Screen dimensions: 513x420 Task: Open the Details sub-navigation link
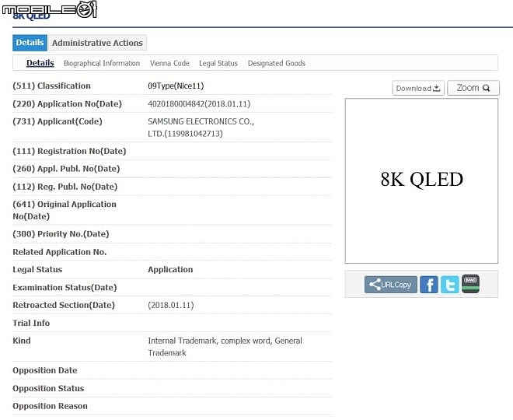(x=40, y=63)
